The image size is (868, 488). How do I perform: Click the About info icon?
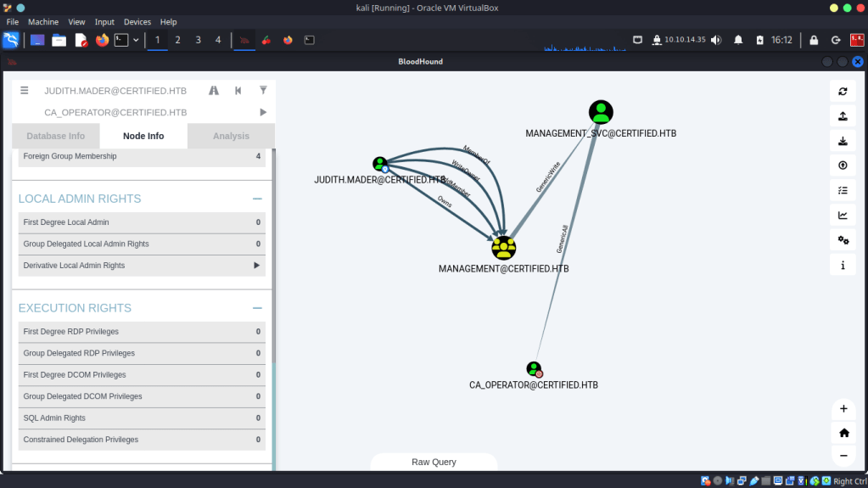tap(843, 266)
